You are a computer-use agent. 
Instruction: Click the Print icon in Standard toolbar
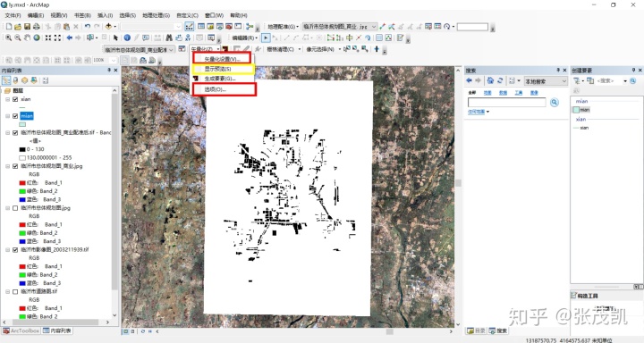tap(36, 27)
